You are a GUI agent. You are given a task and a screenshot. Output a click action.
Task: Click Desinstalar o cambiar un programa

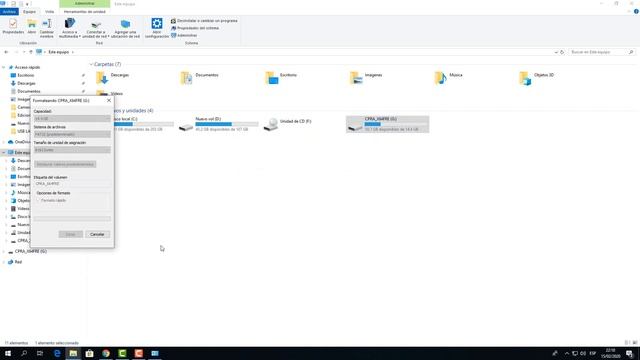tap(204, 20)
